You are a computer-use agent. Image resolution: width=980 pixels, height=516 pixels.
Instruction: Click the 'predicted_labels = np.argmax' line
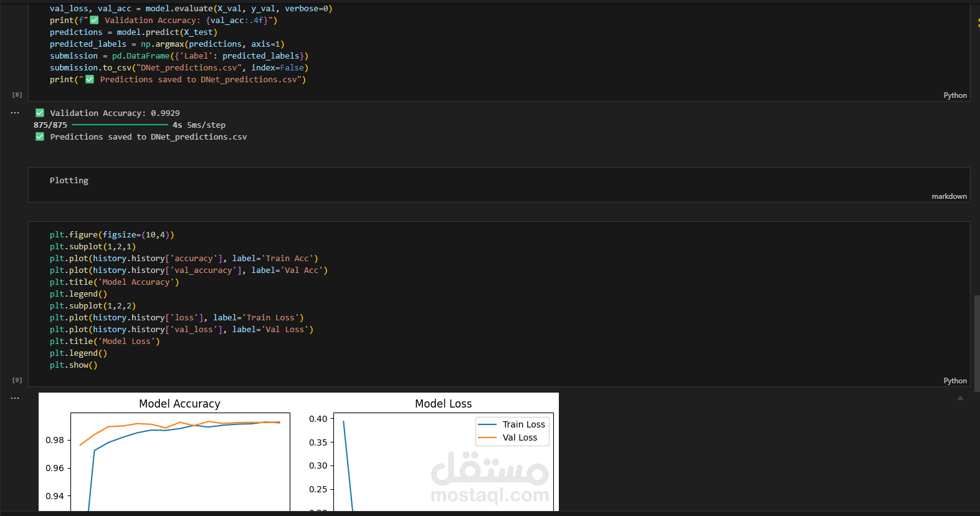(167, 44)
